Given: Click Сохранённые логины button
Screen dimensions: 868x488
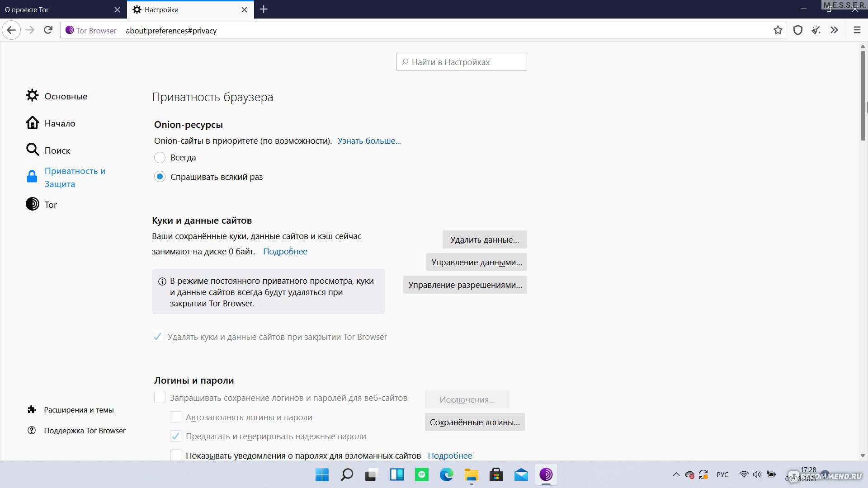Looking at the screenshot, I should 475,422.
